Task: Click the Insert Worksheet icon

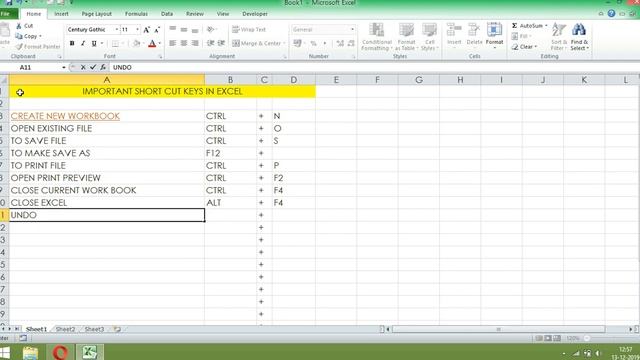Action: pyautogui.click(x=118, y=329)
